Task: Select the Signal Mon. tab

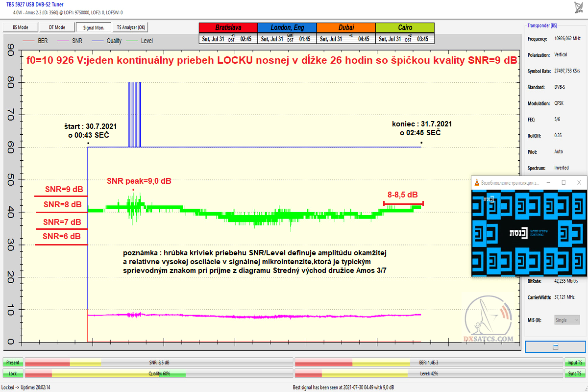Action: [x=94, y=27]
